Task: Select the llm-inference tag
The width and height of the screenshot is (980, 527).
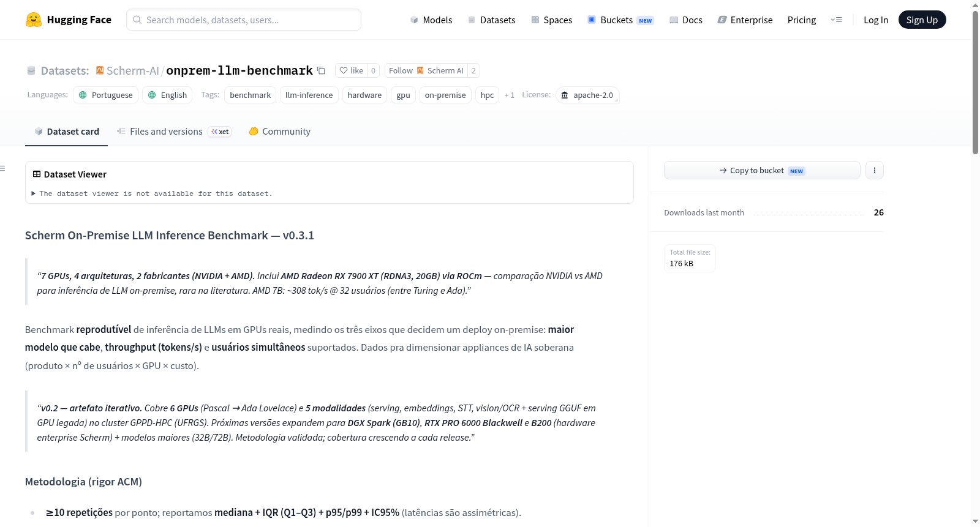Action: (309, 95)
